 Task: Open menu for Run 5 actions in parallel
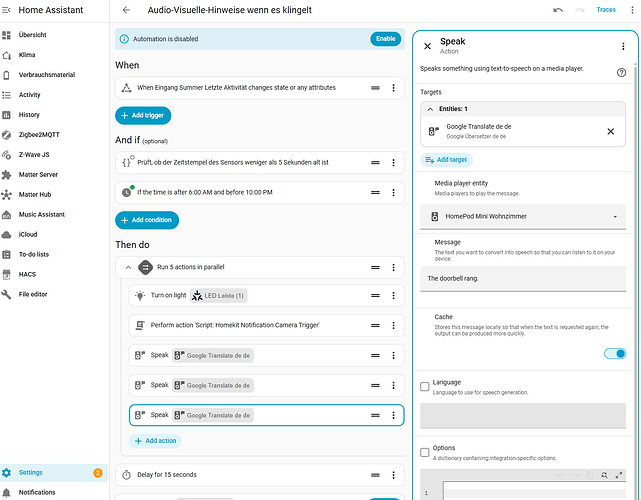[393, 267]
